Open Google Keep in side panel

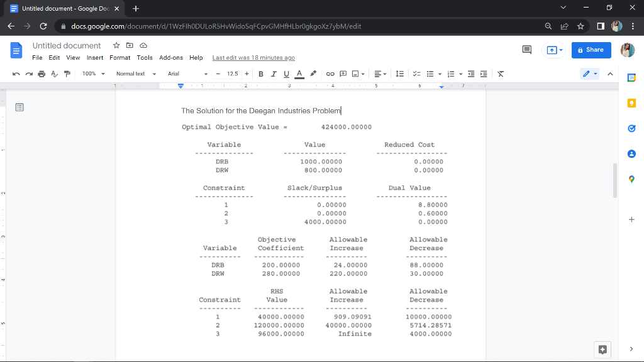click(631, 103)
